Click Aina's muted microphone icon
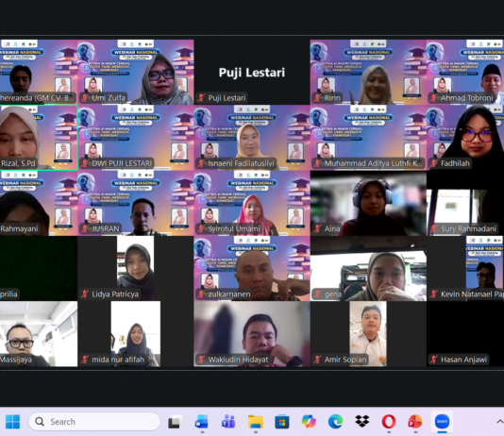The height and width of the screenshot is (436, 504). tap(317, 228)
